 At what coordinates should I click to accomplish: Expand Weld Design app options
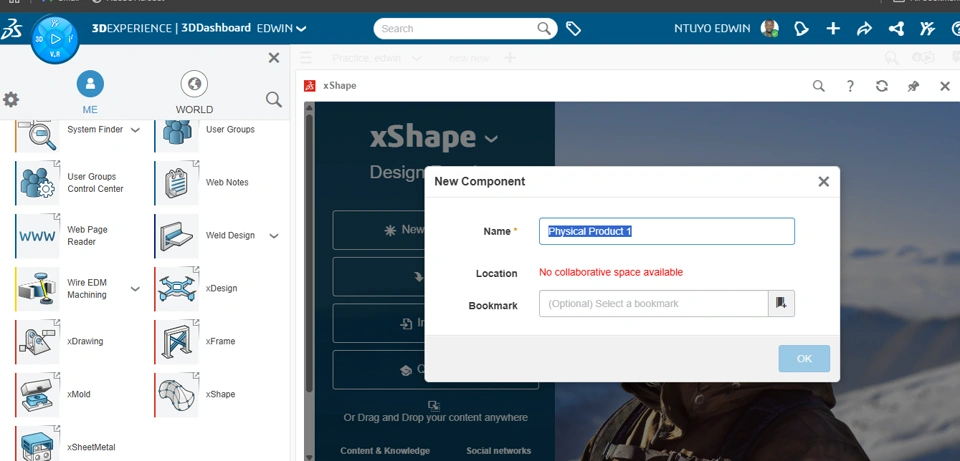(274, 236)
